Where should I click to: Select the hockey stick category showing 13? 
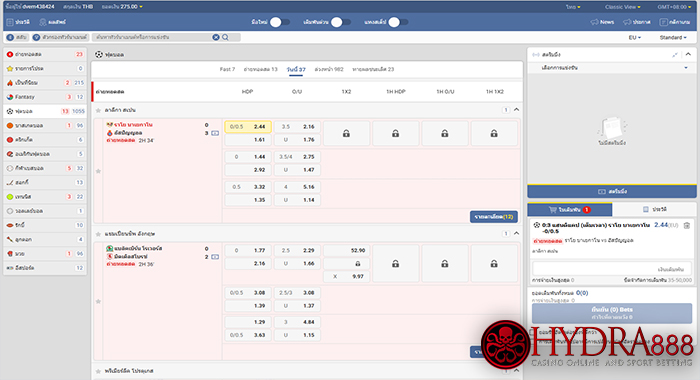45,182
